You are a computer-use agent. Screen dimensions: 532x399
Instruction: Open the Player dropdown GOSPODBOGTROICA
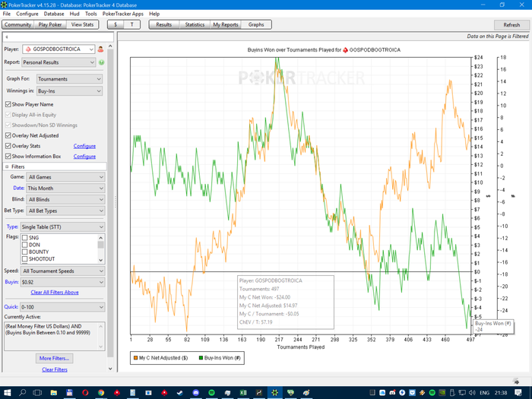click(59, 49)
